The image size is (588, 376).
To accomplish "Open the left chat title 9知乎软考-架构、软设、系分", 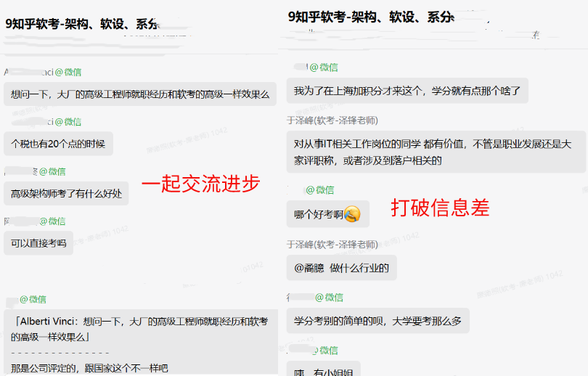I will click(x=82, y=24).
